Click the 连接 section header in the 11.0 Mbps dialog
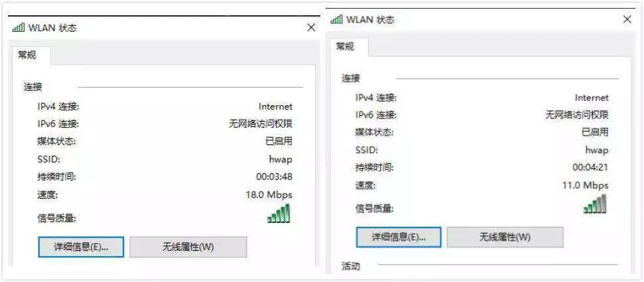 pyautogui.click(x=351, y=78)
